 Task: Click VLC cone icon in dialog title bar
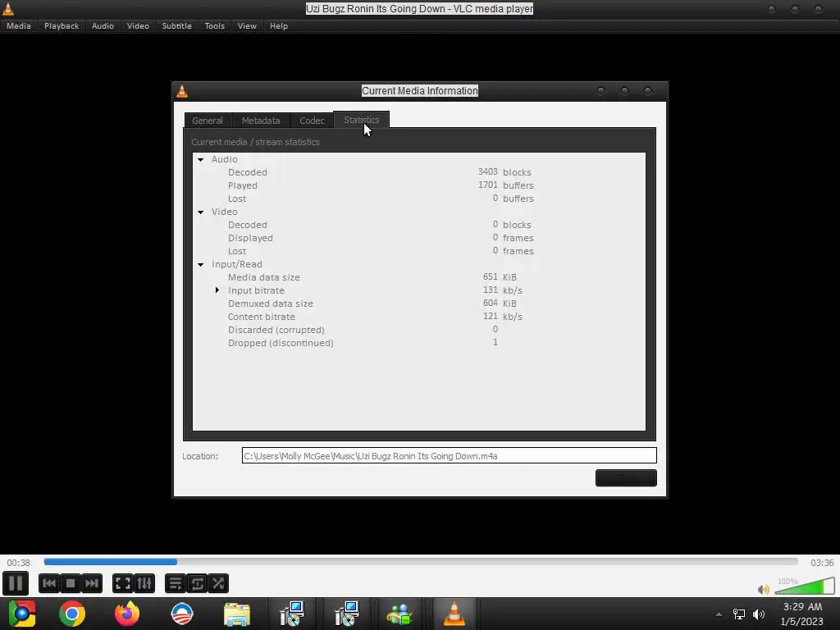pyautogui.click(x=182, y=91)
